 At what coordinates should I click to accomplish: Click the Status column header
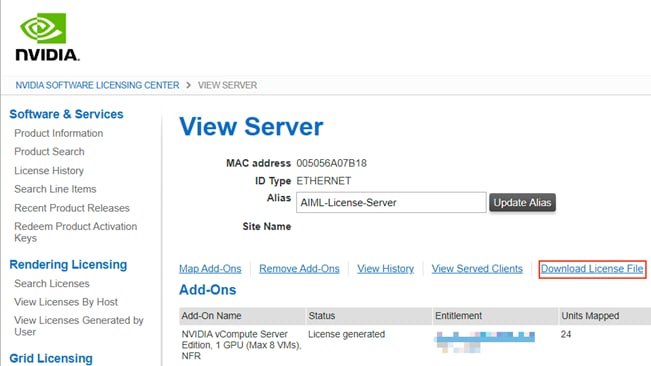[x=369, y=316]
